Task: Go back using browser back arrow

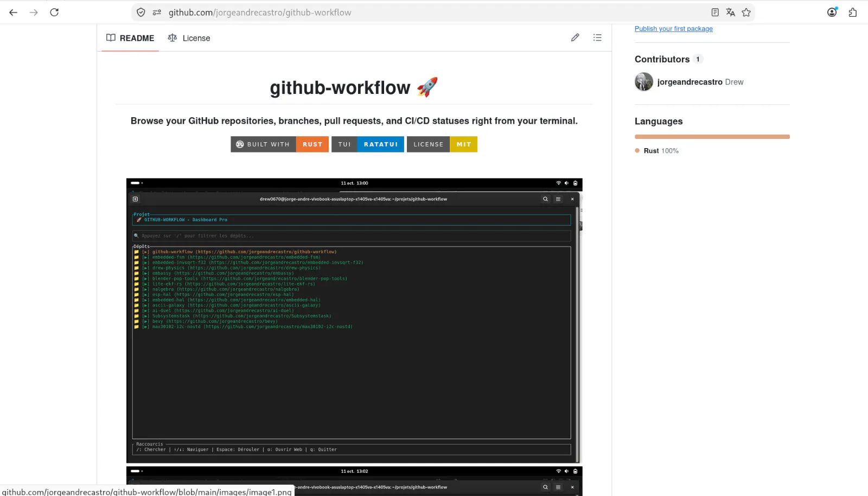Action: pos(14,12)
